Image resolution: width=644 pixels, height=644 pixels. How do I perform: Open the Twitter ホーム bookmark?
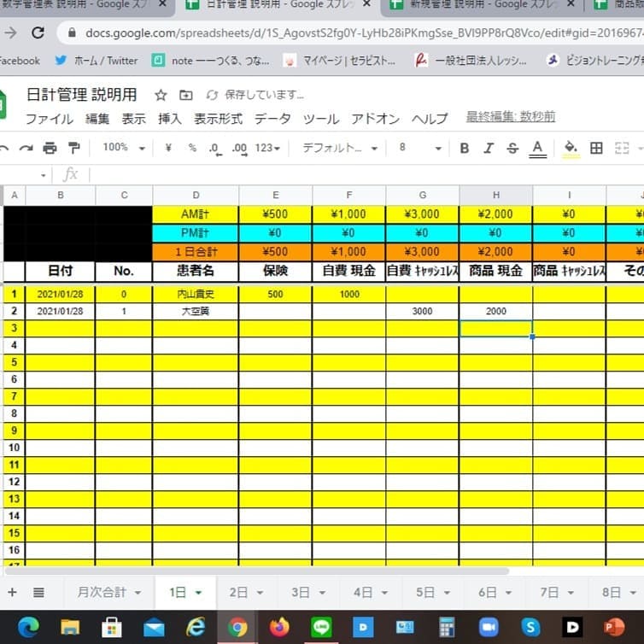point(97,61)
